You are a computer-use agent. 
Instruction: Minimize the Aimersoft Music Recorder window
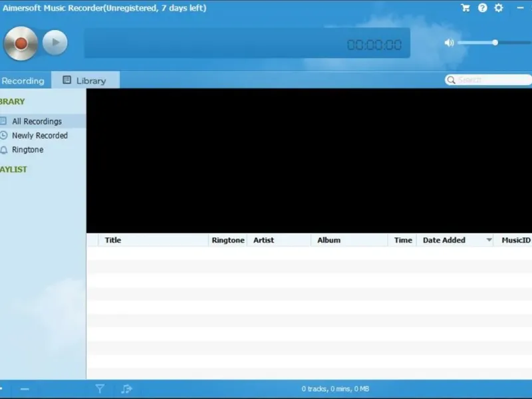pos(520,8)
